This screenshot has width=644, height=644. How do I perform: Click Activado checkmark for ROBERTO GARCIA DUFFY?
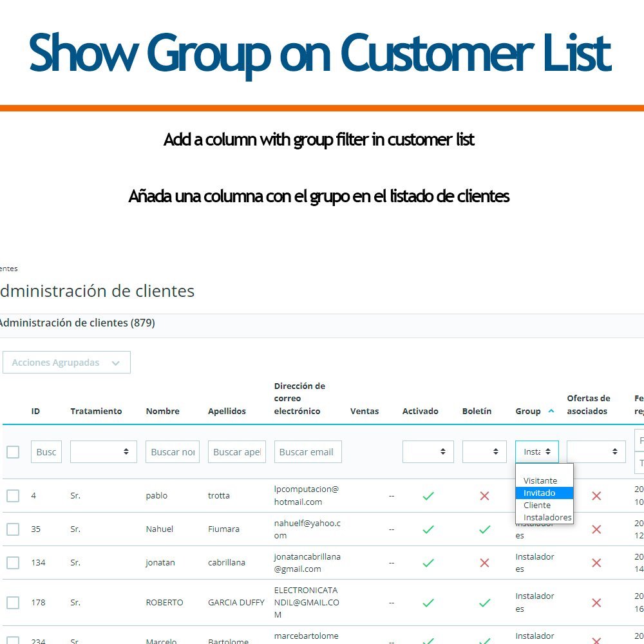[x=428, y=603]
